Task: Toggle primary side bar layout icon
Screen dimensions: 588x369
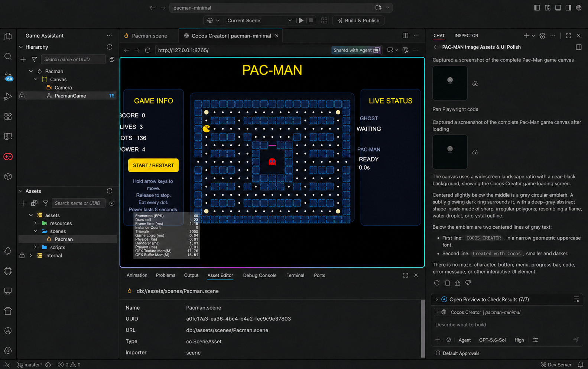Action: (537, 8)
